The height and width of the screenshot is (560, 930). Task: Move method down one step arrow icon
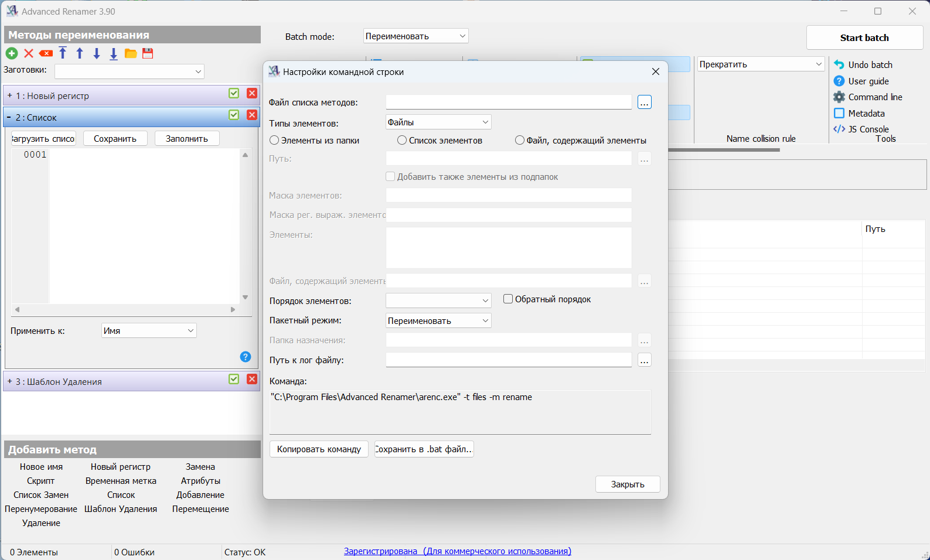97,53
